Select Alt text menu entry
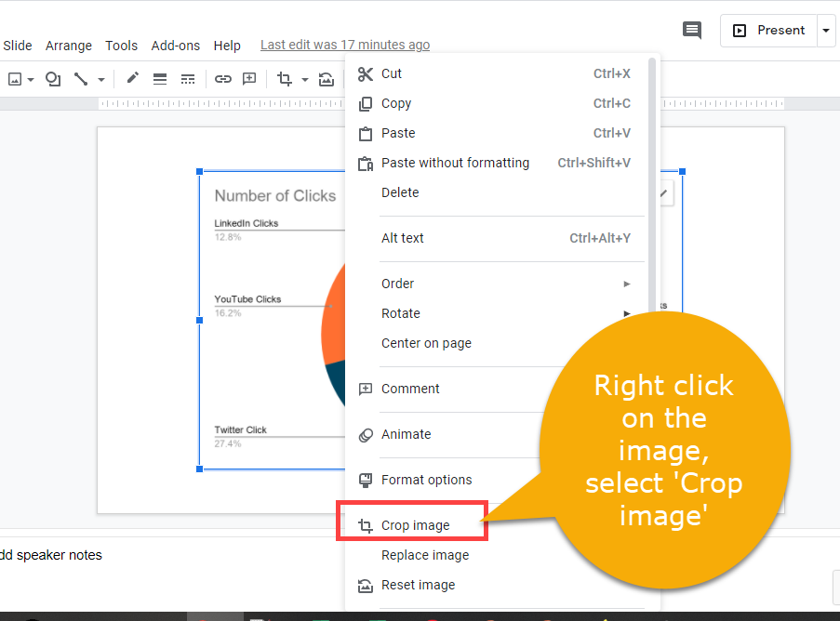840x621 pixels. 496,238
